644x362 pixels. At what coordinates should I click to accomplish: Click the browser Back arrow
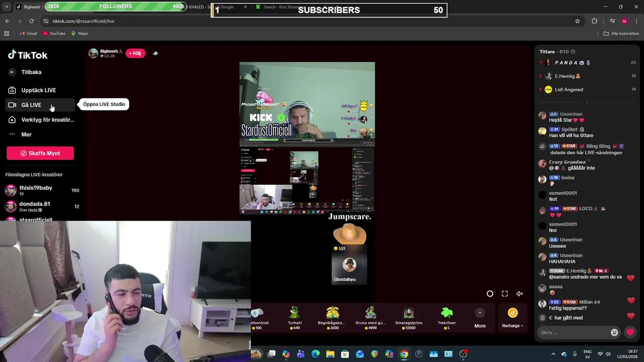(x=8, y=21)
